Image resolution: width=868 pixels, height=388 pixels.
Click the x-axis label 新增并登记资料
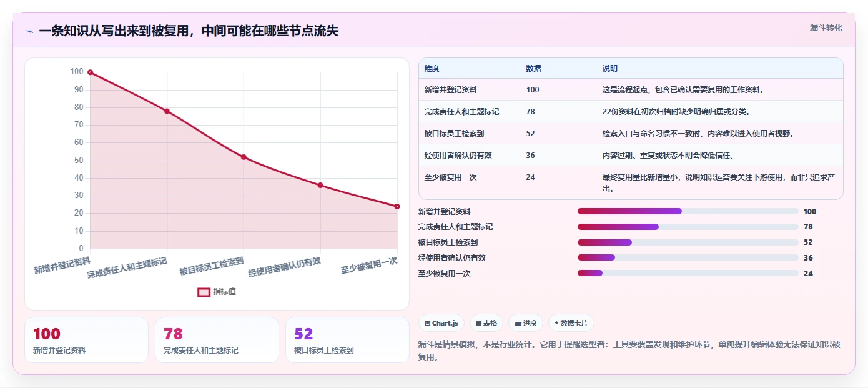click(x=62, y=265)
